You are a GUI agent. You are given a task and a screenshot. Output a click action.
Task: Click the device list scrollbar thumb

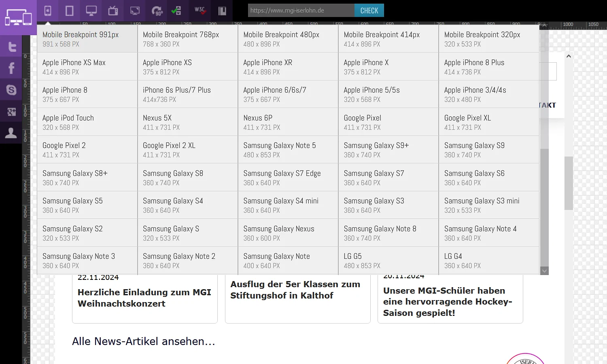(544, 207)
